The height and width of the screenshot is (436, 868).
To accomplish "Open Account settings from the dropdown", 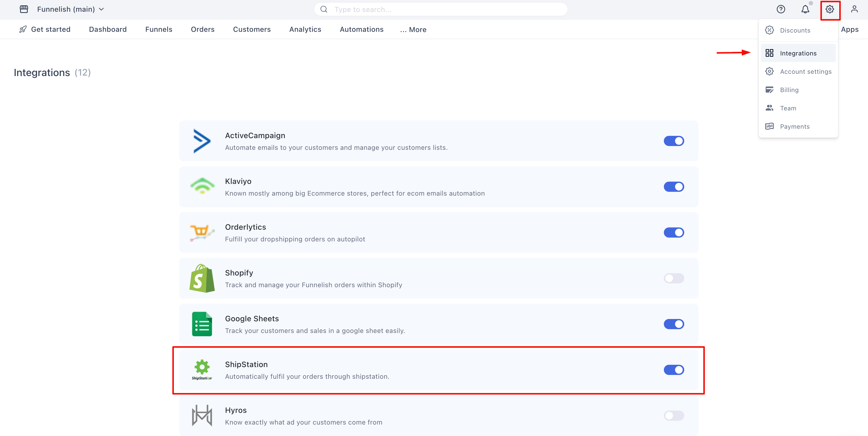I will click(805, 72).
